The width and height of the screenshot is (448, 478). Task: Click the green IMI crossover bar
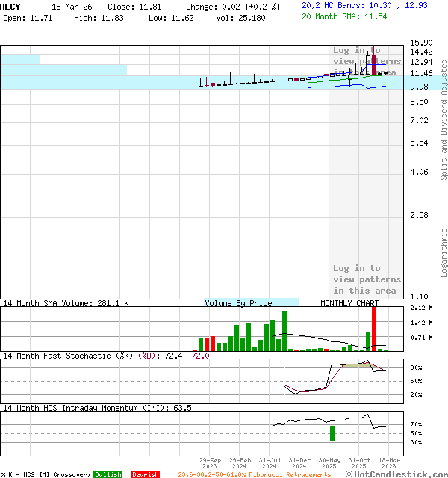(x=332, y=433)
